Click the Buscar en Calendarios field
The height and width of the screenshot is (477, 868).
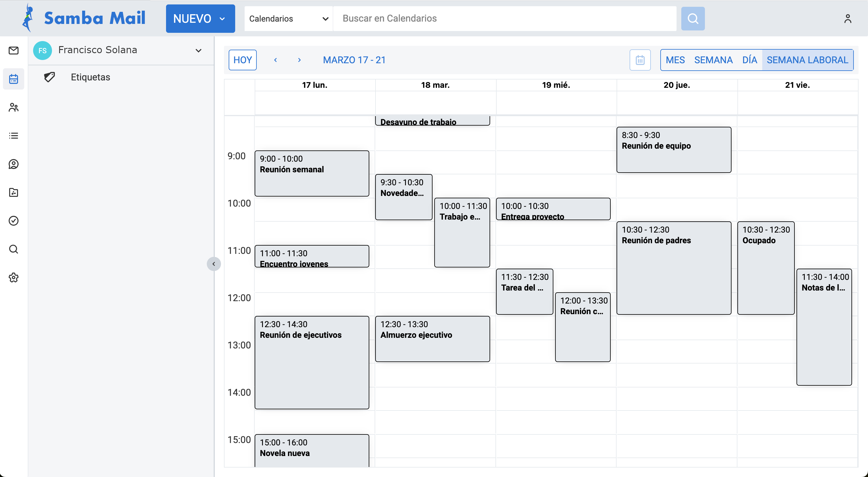click(x=504, y=19)
